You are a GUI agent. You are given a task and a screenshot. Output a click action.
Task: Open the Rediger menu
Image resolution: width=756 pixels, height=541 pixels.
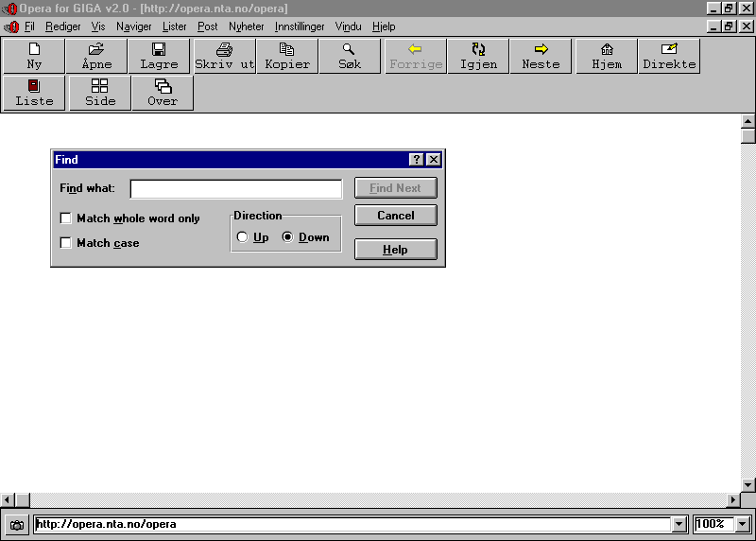point(62,26)
